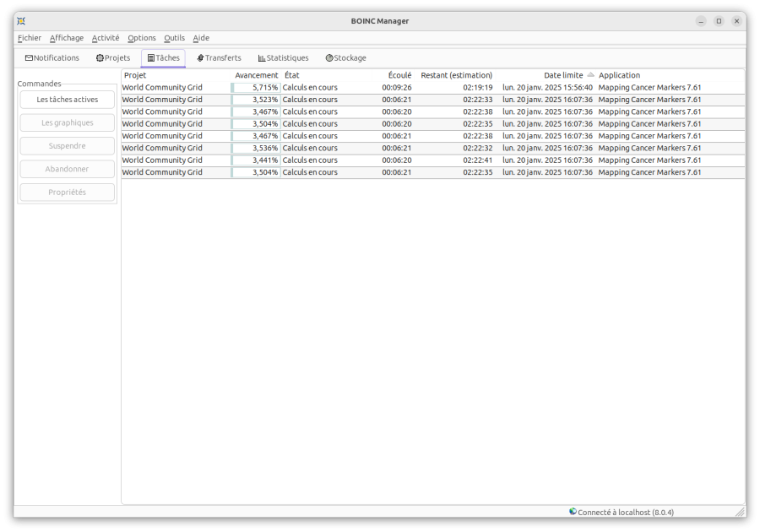Click the connection status globe icon
The height and width of the screenshot is (532, 760).
[573, 512]
